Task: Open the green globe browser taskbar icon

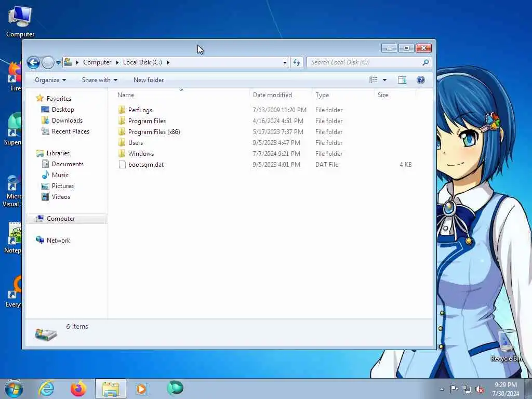Action: [175, 388]
